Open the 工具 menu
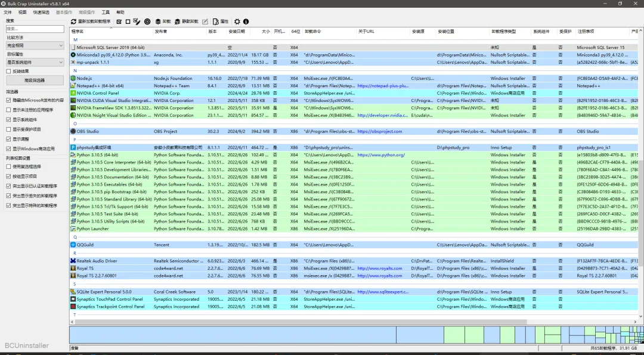Screen dimensions: 644x355 point(106,13)
